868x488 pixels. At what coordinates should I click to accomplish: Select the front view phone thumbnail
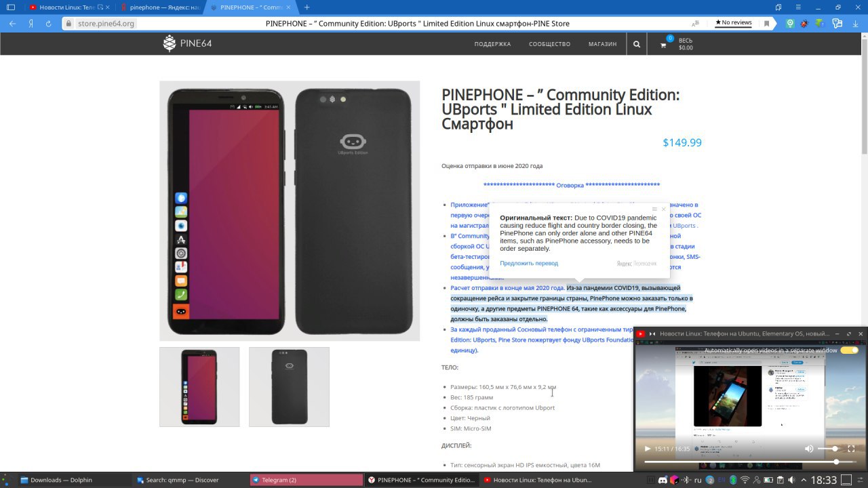tap(199, 387)
